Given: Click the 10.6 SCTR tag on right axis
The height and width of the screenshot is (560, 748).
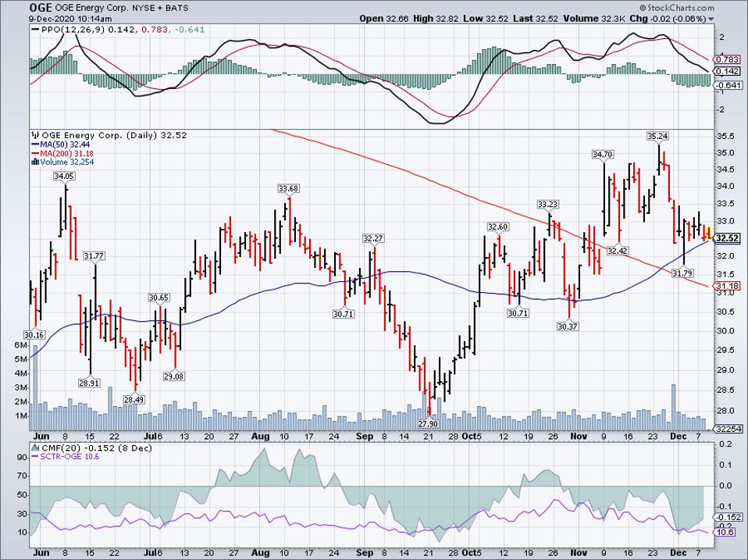Looking at the screenshot, I should coord(725,533).
